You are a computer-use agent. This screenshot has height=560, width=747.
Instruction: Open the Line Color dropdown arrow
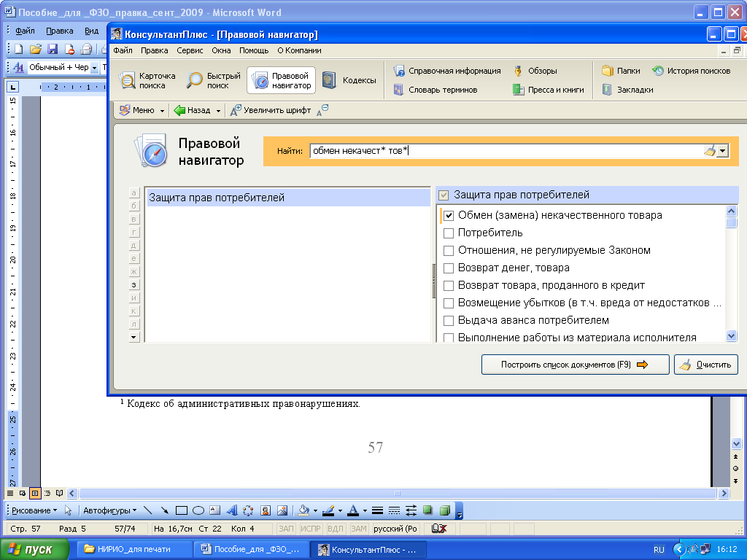click(340, 510)
